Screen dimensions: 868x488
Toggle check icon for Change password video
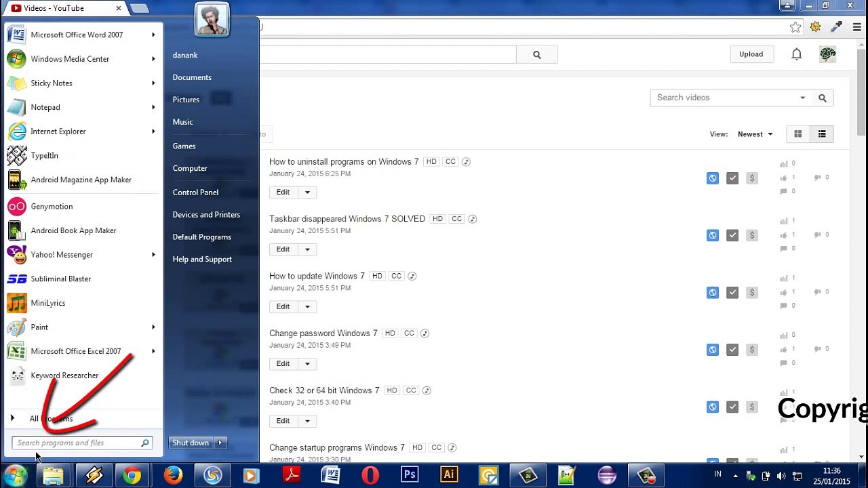(x=732, y=350)
